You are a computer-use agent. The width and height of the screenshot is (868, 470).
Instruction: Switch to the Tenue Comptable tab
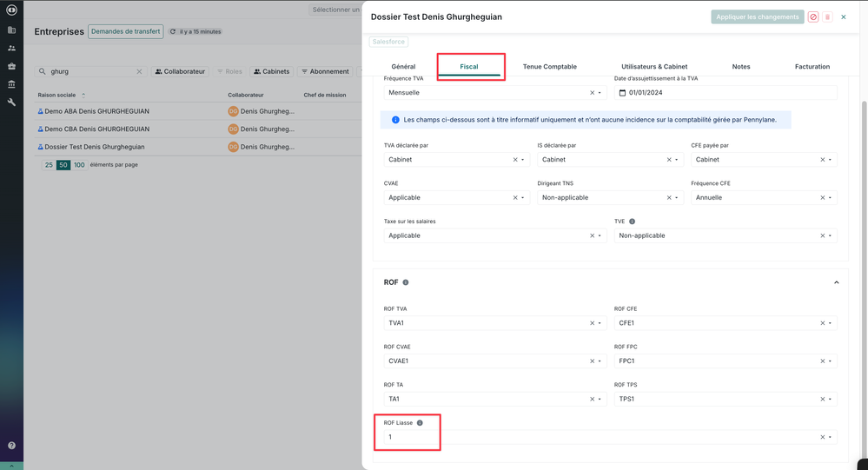click(x=549, y=66)
